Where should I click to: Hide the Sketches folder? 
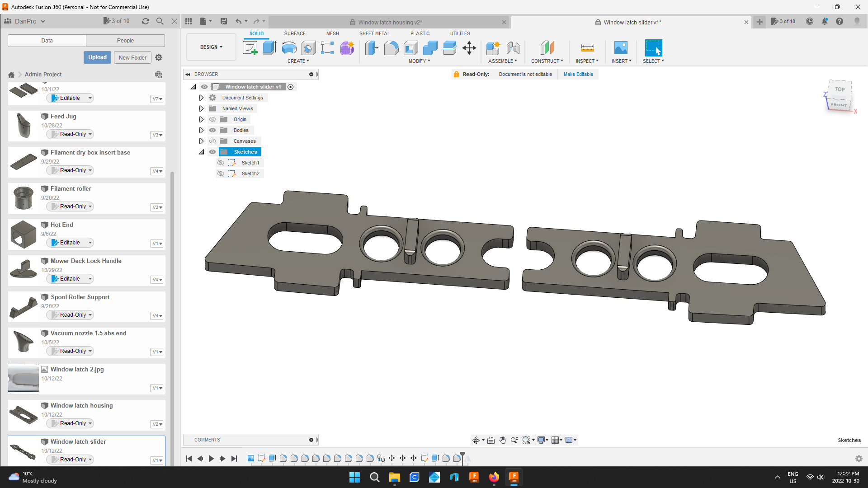pos(212,152)
